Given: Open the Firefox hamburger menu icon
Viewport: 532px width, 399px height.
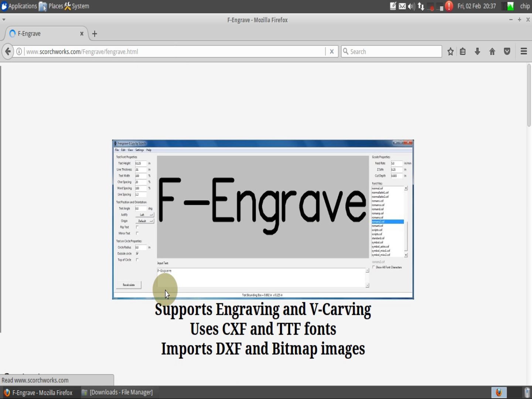Looking at the screenshot, I should coord(524,51).
